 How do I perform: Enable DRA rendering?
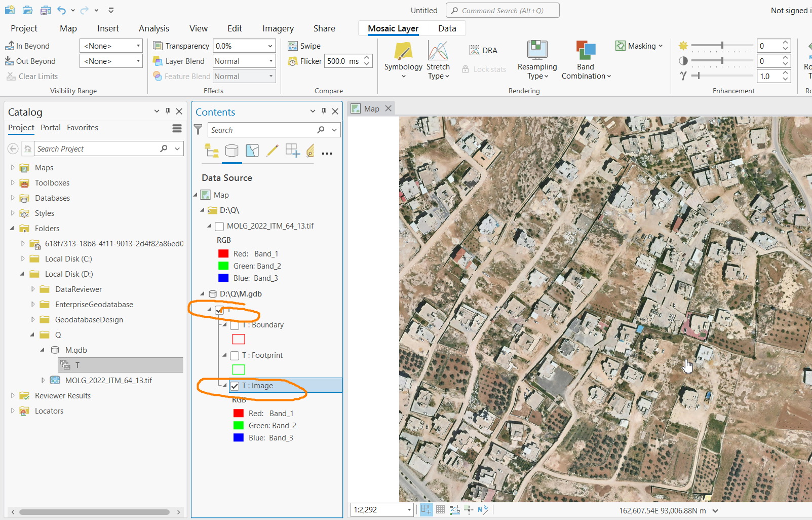click(x=483, y=50)
